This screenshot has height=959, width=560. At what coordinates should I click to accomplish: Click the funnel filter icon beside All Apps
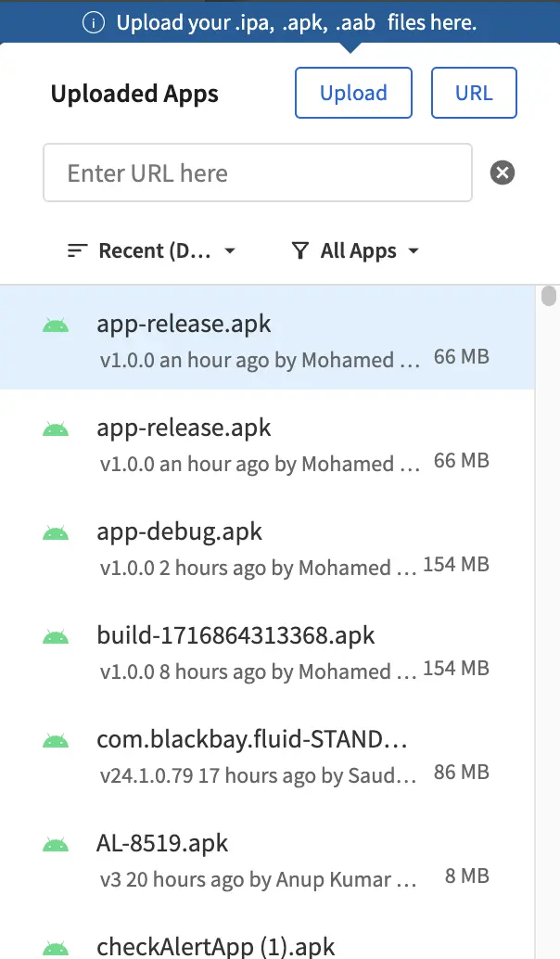coord(299,250)
